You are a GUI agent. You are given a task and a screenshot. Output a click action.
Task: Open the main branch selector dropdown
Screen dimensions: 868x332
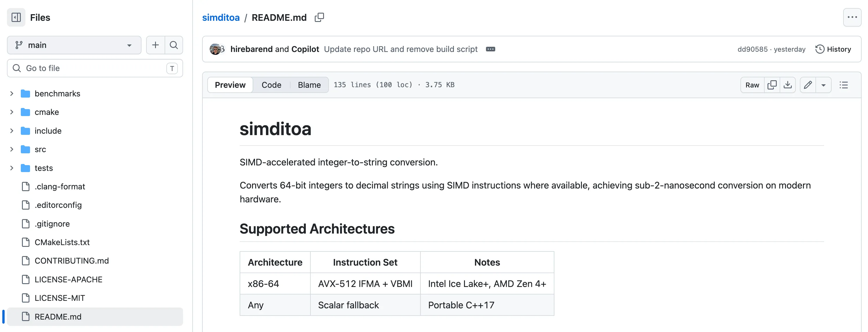[74, 45]
